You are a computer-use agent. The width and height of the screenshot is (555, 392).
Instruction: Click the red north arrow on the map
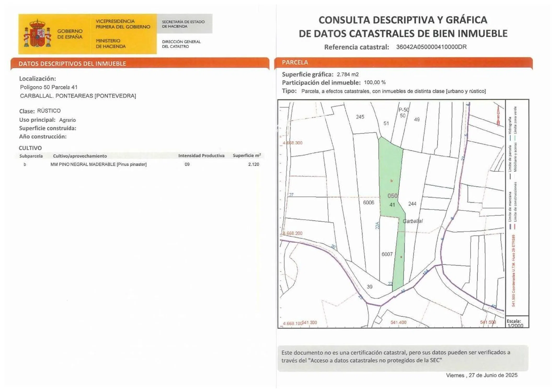click(498, 116)
